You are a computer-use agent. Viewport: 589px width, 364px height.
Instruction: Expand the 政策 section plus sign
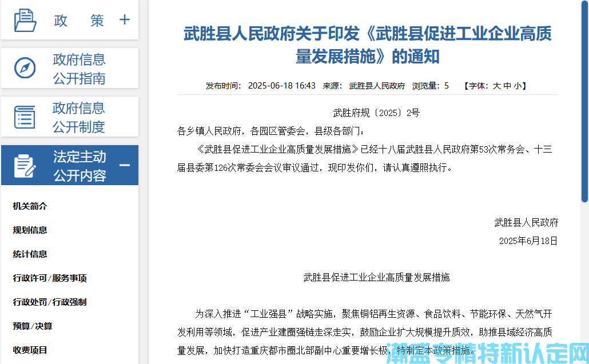click(124, 19)
